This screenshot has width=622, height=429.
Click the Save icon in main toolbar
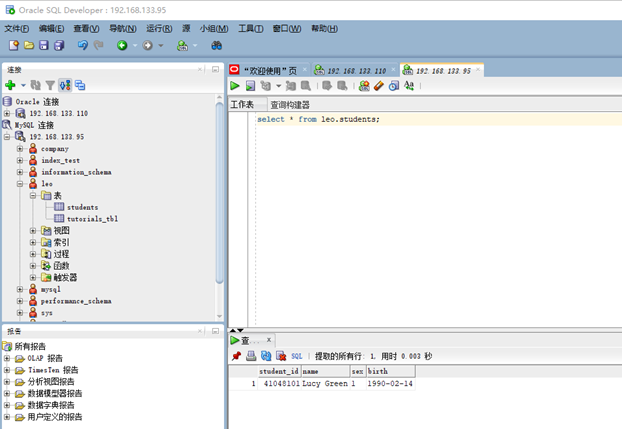click(44, 45)
